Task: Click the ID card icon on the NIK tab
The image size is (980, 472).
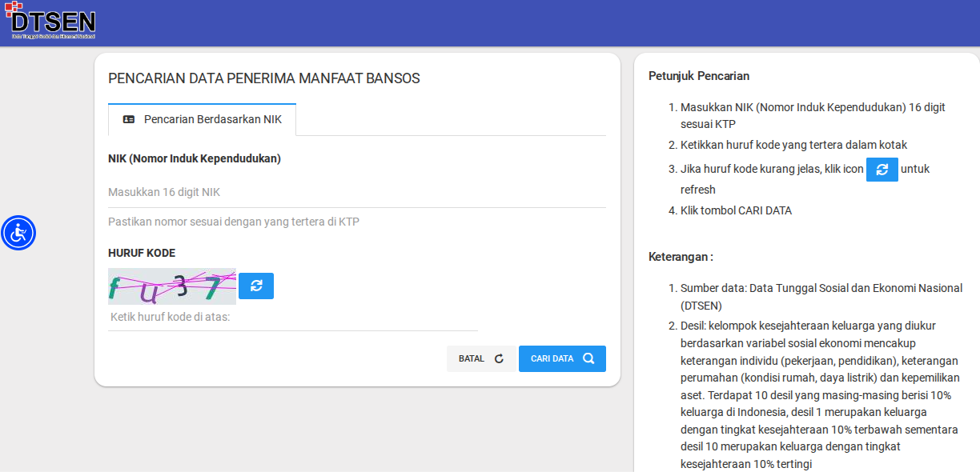Action: (129, 119)
